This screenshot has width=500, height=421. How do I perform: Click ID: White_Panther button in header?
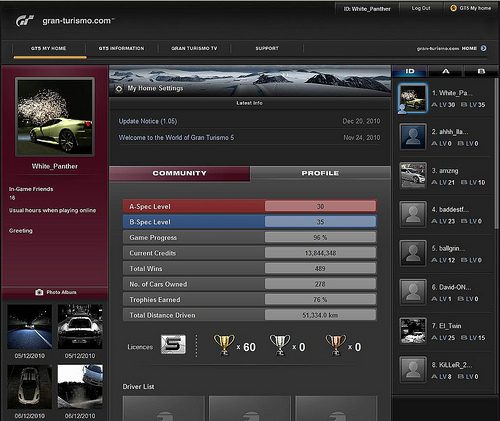[x=367, y=9]
